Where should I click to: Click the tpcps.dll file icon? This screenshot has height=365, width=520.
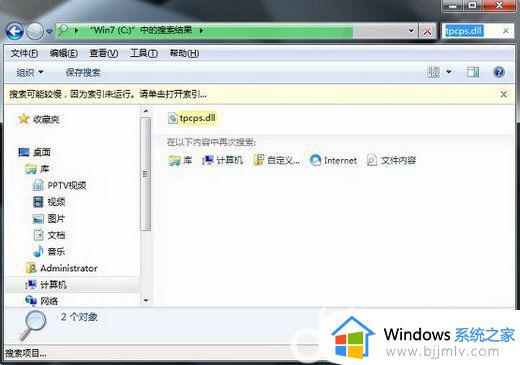click(x=172, y=118)
